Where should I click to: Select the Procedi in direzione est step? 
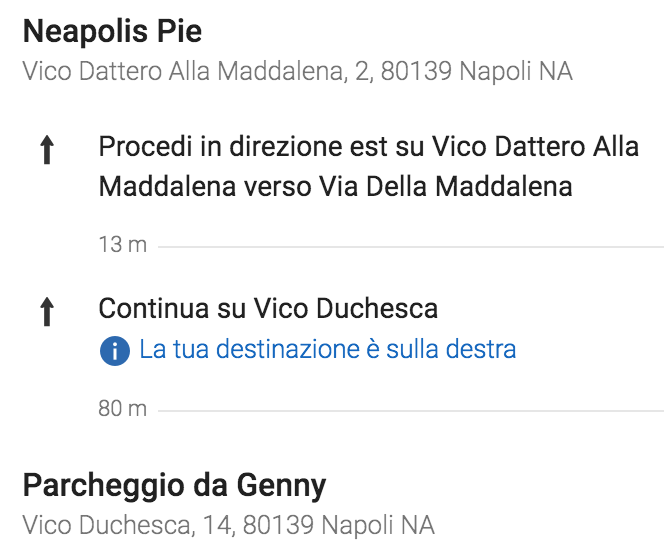(x=368, y=166)
